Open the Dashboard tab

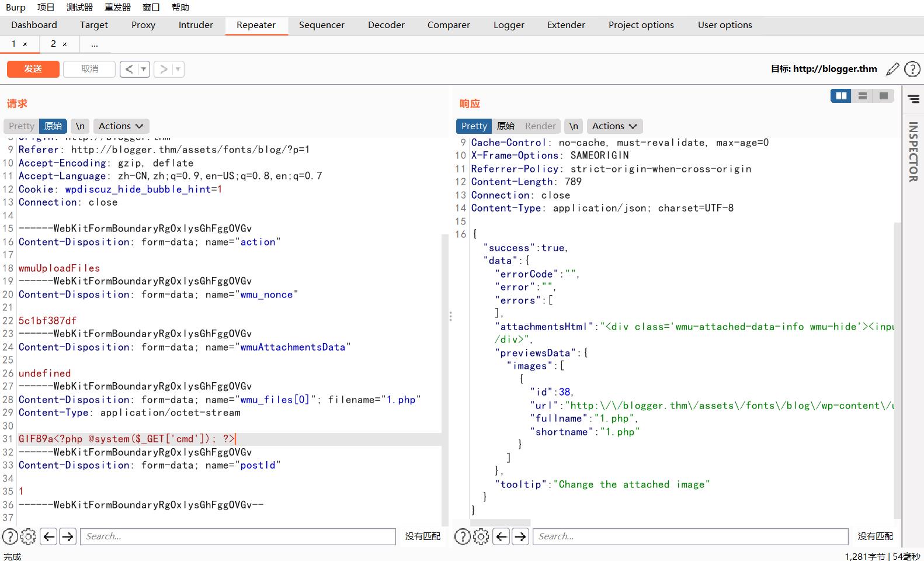coord(34,25)
